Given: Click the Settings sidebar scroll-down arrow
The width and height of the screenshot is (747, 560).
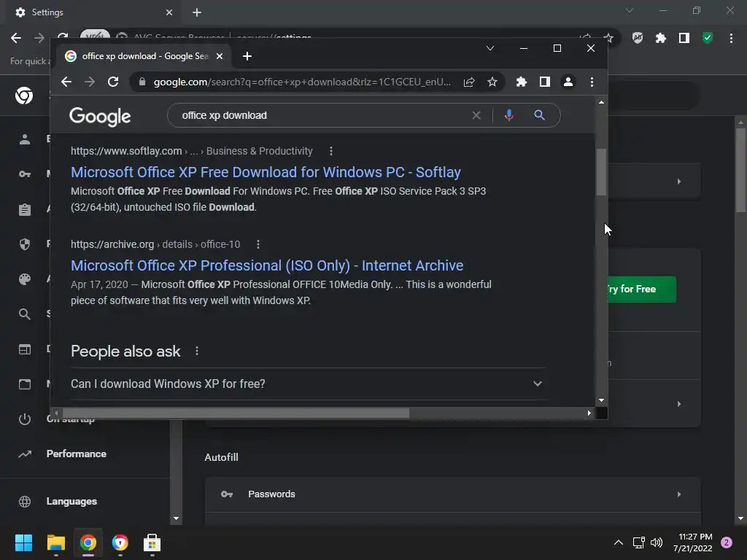Looking at the screenshot, I should click(x=177, y=518).
